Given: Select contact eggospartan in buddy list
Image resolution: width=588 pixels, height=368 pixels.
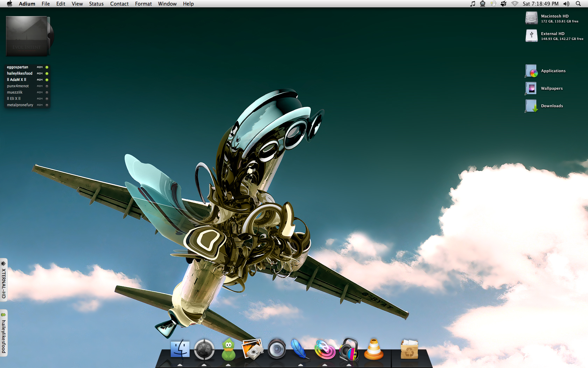Looking at the screenshot, I should (x=27, y=67).
